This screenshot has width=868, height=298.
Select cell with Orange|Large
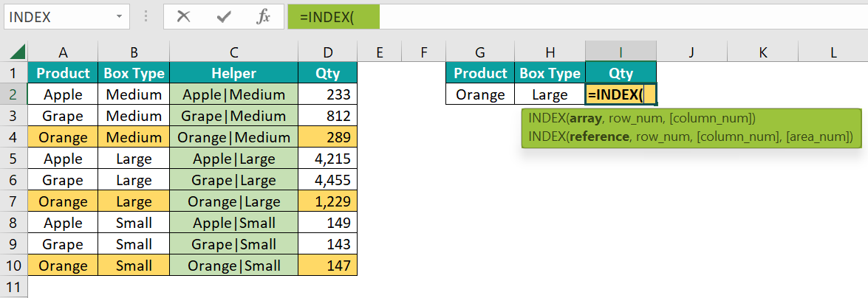coord(233,201)
